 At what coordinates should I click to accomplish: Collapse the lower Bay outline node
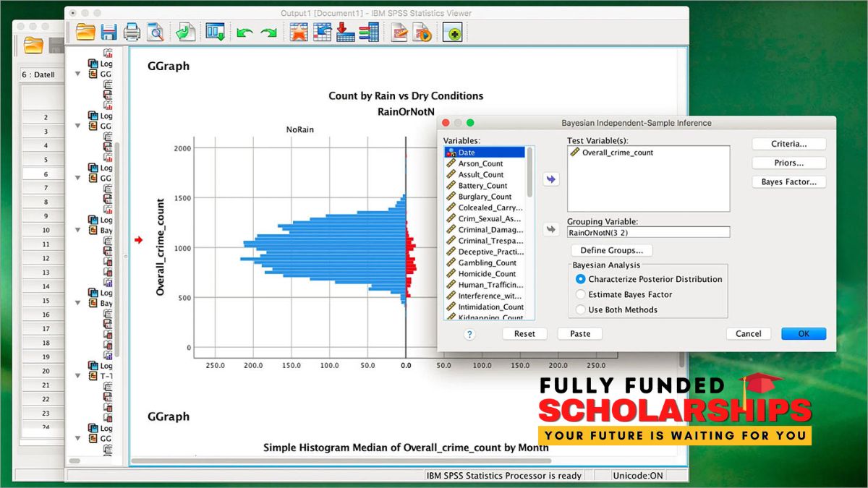(77, 304)
